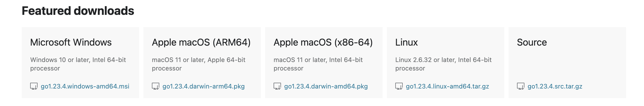Click the Linux card title
The image size is (644, 106).
(x=406, y=42)
